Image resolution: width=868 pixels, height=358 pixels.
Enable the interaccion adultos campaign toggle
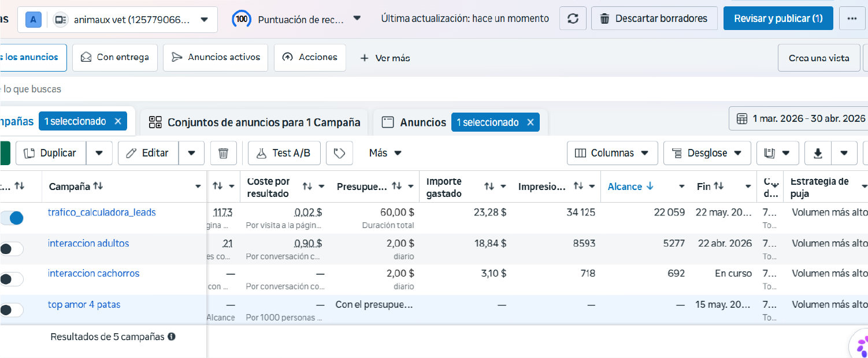[12, 249]
